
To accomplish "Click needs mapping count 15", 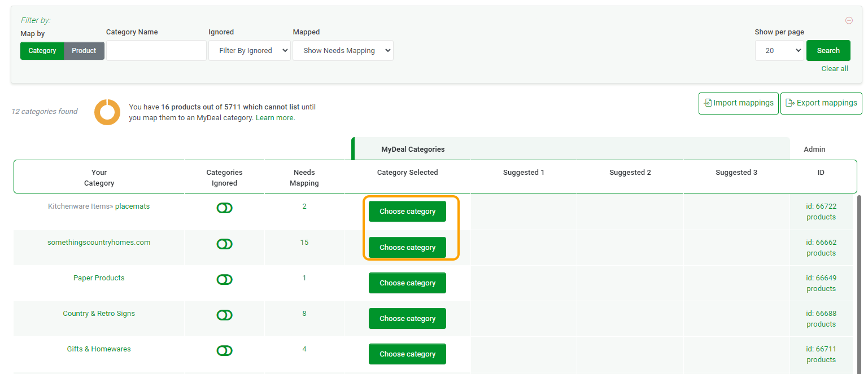I will pos(304,243).
